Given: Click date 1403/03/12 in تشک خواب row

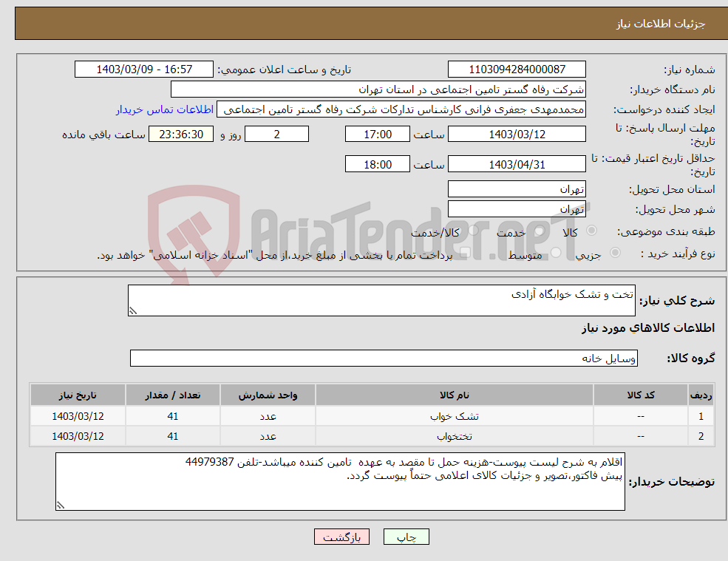Looking at the screenshot, I should coord(78,416).
